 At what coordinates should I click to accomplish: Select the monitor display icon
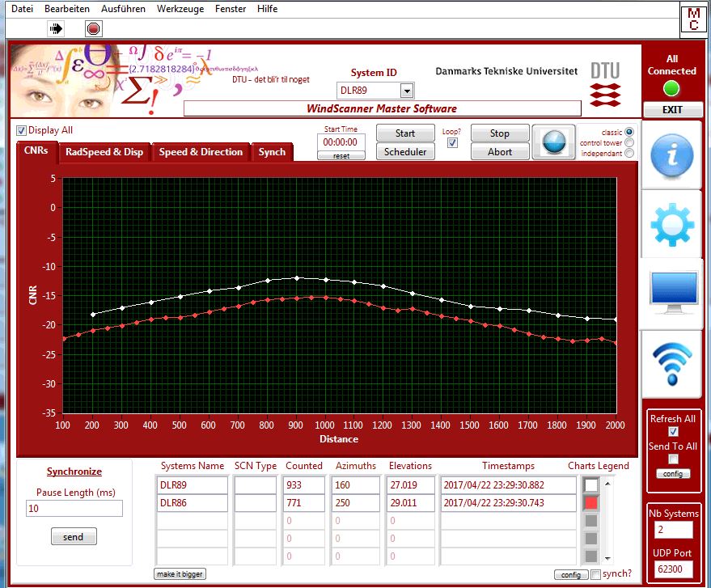click(671, 293)
